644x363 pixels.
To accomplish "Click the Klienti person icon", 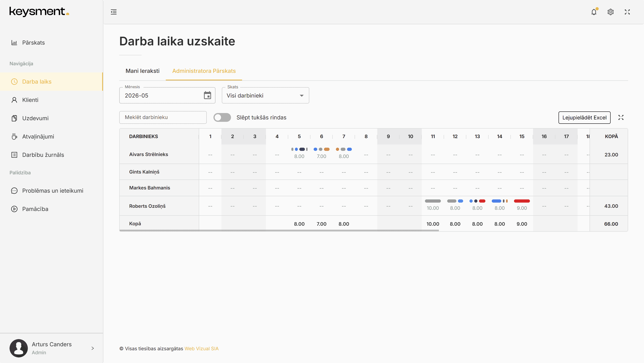I will coord(14,100).
